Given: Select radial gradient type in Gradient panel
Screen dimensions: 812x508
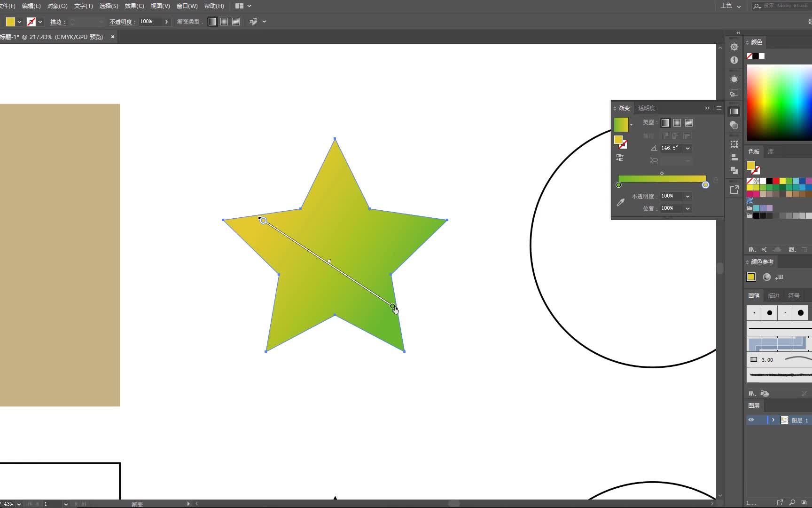Looking at the screenshot, I should coord(677,123).
